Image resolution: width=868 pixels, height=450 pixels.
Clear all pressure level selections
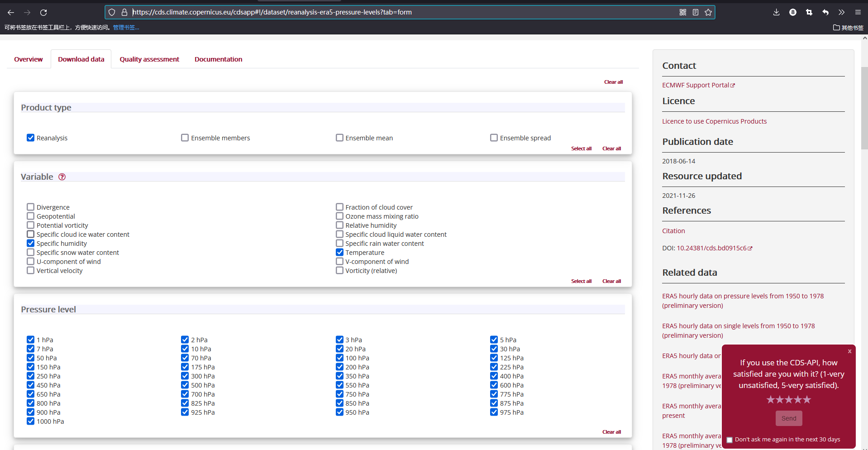pyautogui.click(x=611, y=432)
